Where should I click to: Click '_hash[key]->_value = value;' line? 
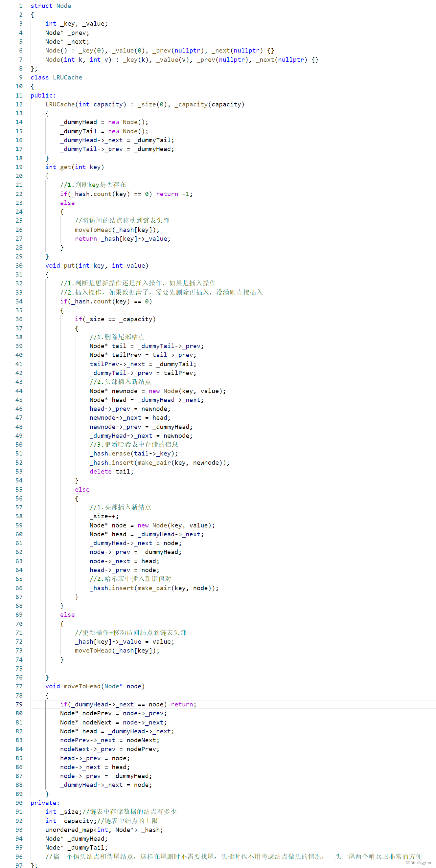pos(125,642)
